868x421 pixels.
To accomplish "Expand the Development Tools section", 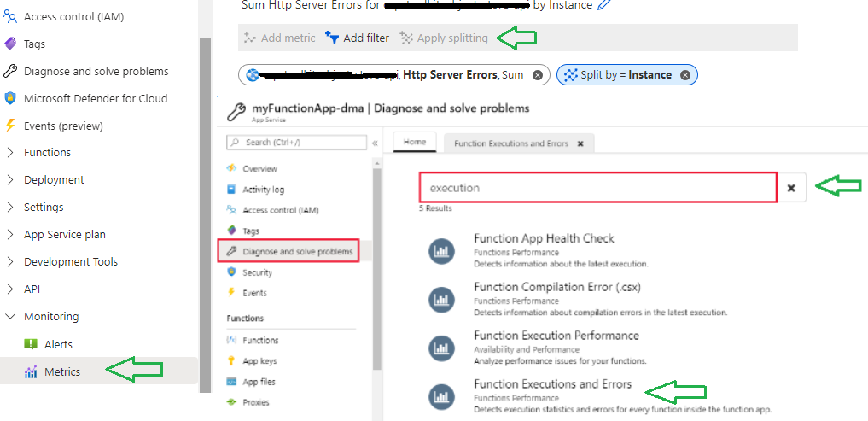I will click(10, 261).
